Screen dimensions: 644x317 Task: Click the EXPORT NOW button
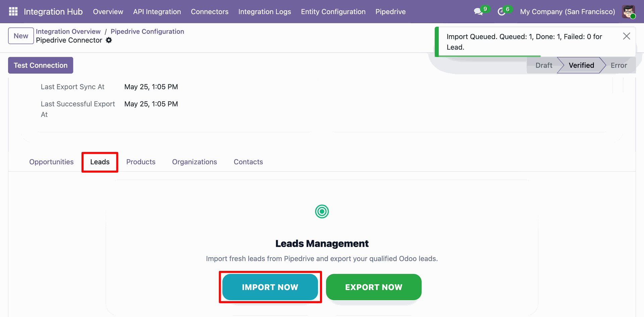click(x=374, y=287)
